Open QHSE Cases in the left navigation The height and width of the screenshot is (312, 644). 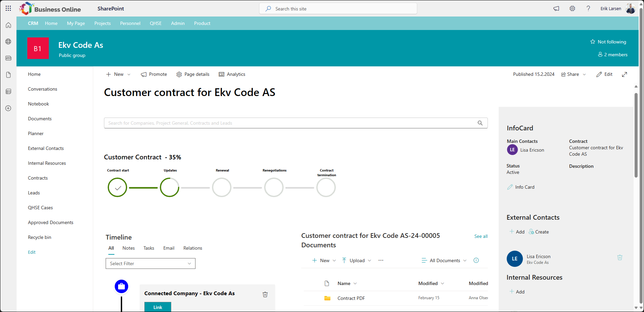[40, 208]
